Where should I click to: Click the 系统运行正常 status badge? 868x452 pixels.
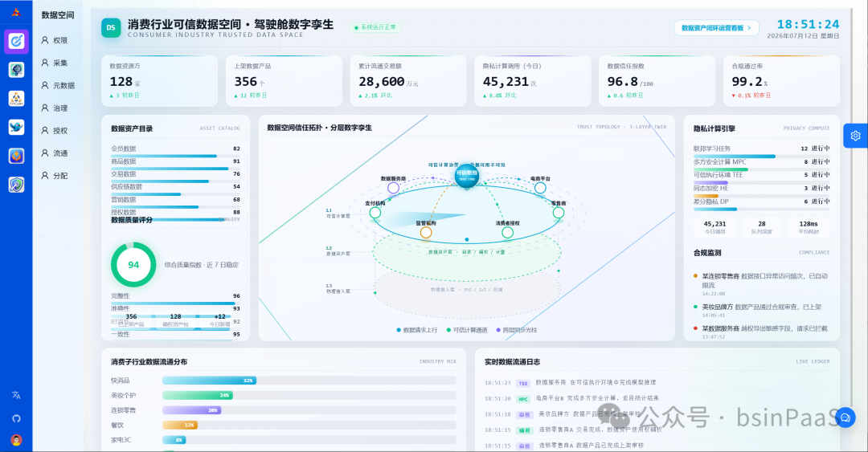(x=375, y=27)
